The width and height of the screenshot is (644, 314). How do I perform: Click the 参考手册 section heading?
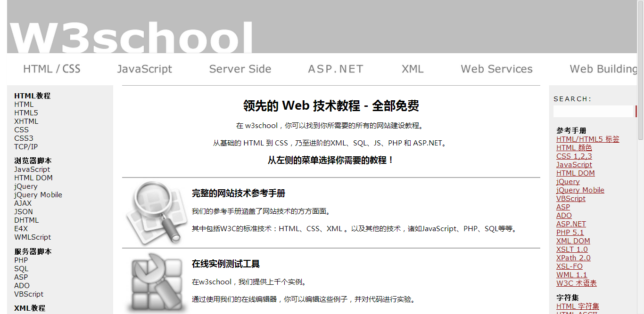coord(571,131)
